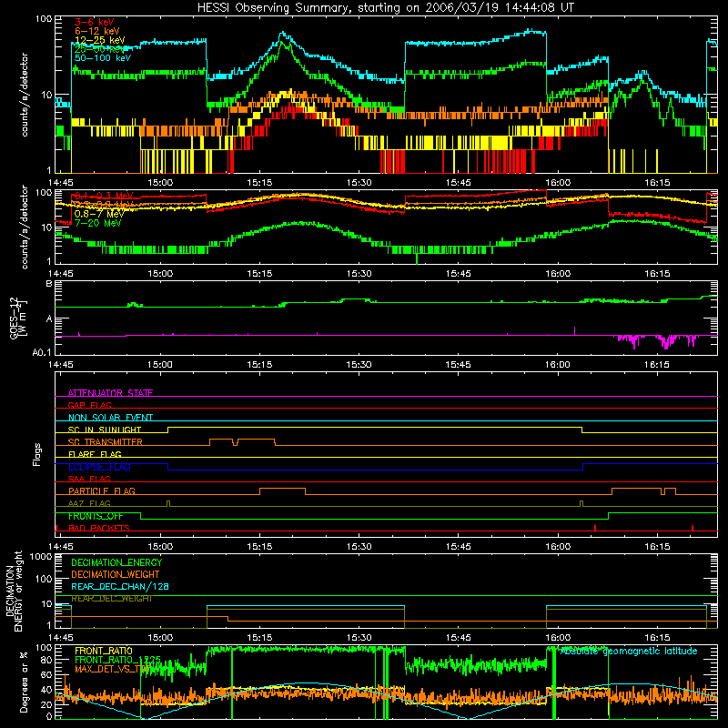This screenshot has width=728, height=728.
Task: Click the 16:00 tick label under the GOES-12 panel
Action: pyautogui.click(x=558, y=365)
